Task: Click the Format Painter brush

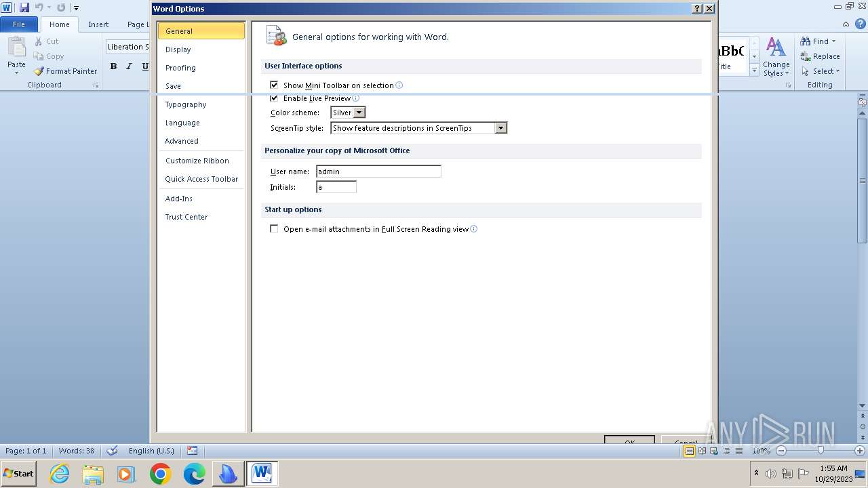Action: pos(39,71)
